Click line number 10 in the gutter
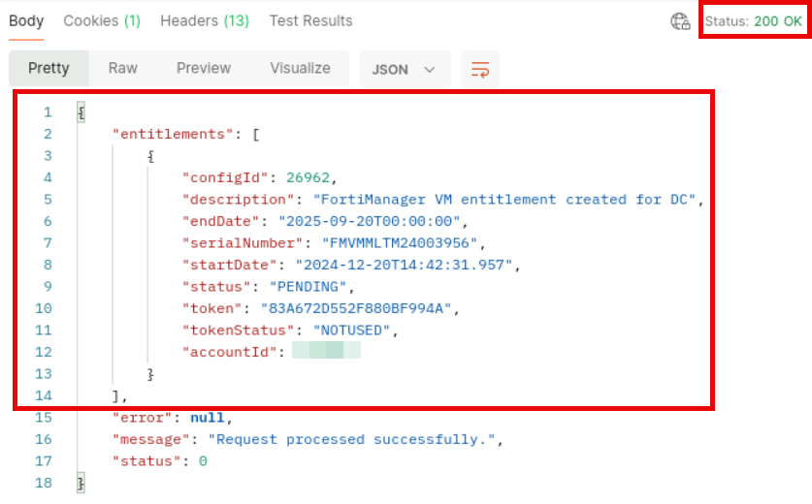812x504 pixels. click(44, 308)
